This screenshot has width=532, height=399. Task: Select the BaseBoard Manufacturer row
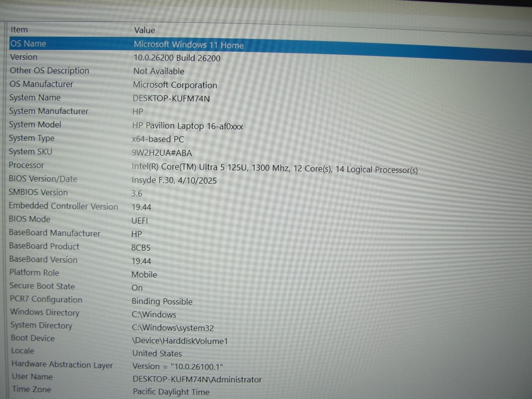[55, 233]
